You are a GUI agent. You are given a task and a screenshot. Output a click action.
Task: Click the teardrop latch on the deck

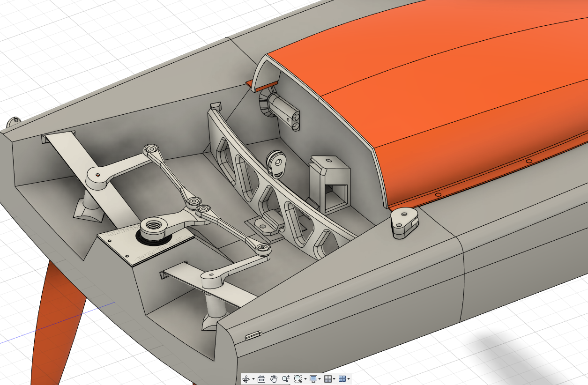[x=405, y=221]
